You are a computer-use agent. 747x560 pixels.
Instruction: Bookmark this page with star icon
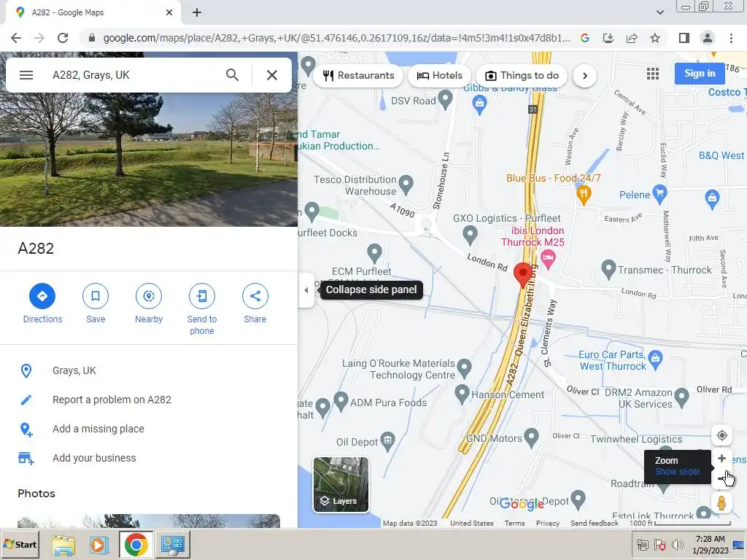tap(655, 38)
